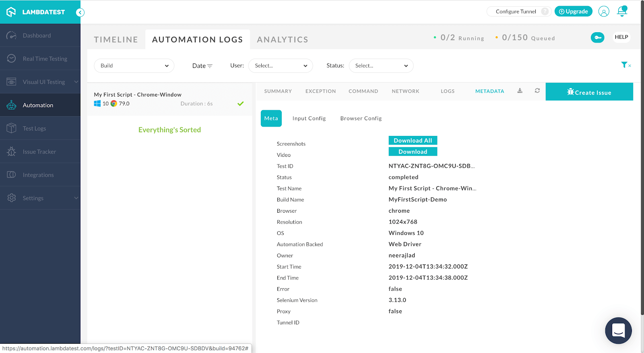
Task: Switch to the Analytics tab
Action: (283, 39)
